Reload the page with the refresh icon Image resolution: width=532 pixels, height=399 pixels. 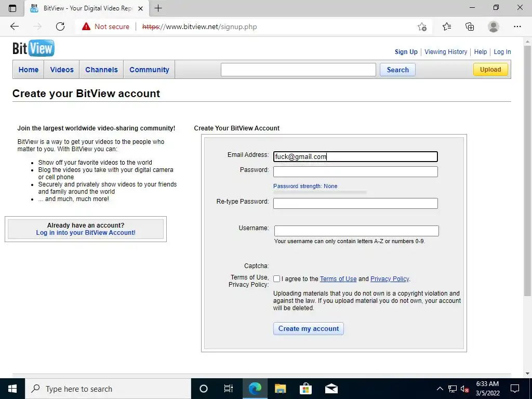click(x=60, y=26)
